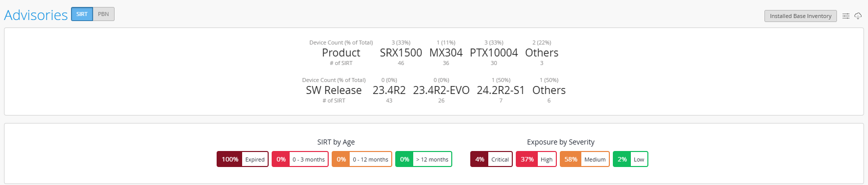Select the SRX1500 product

pyautogui.click(x=401, y=52)
